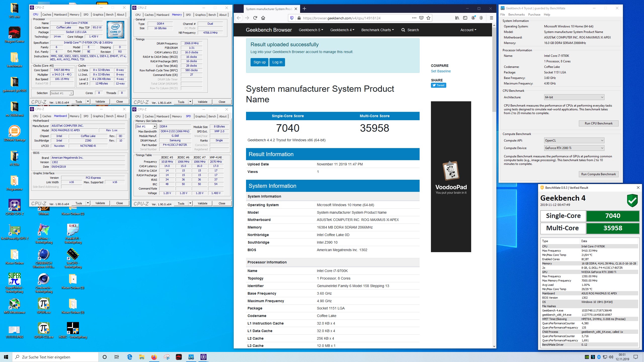Image resolution: width=644 pixels, height=362 pixels.
Task: Bookmark this page with the star icon
Action: coord(428,18)
